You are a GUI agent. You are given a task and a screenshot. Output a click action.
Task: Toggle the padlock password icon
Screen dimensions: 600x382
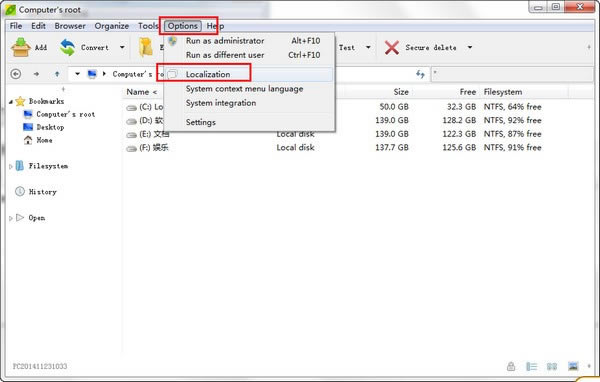point(511,366)
